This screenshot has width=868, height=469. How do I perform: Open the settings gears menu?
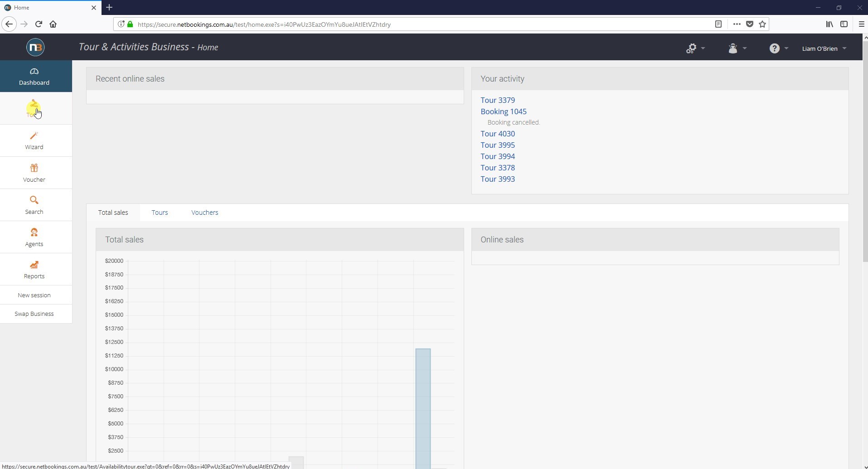[695, 48]
